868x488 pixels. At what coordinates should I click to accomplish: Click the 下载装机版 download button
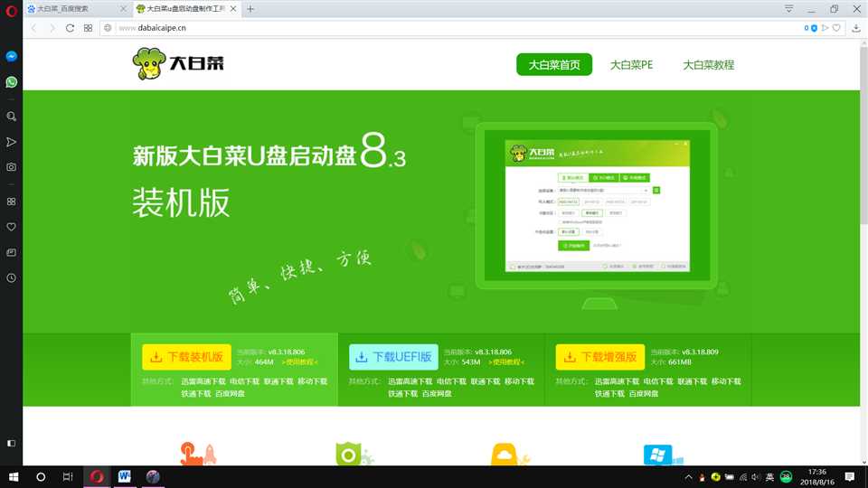pos(186,357)
